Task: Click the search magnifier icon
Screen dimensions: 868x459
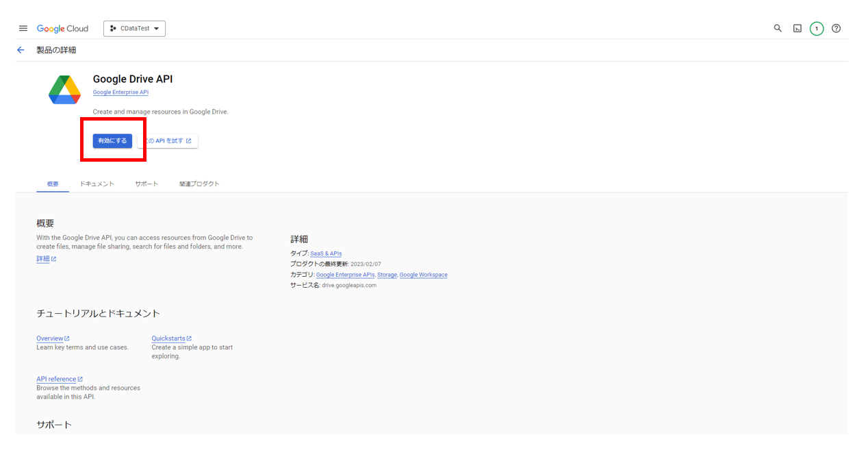Action: [x=778, y=28]
